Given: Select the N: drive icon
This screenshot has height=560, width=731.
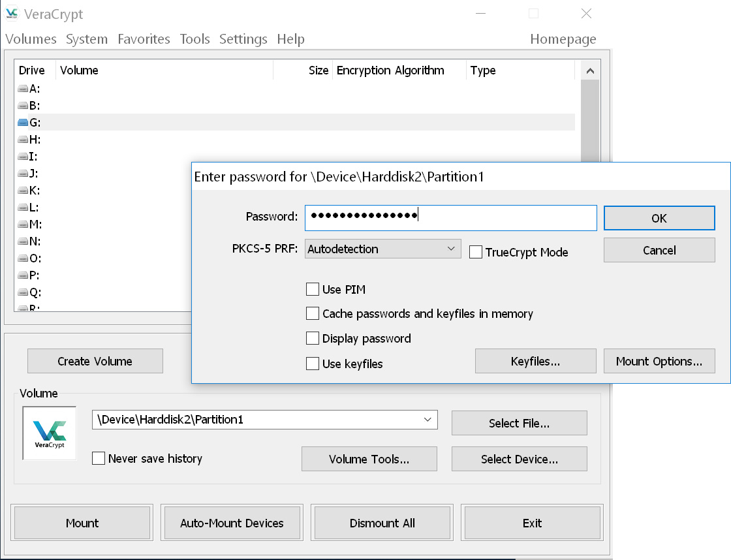Looking at the screenshot, I should click(x=23, y=241).
